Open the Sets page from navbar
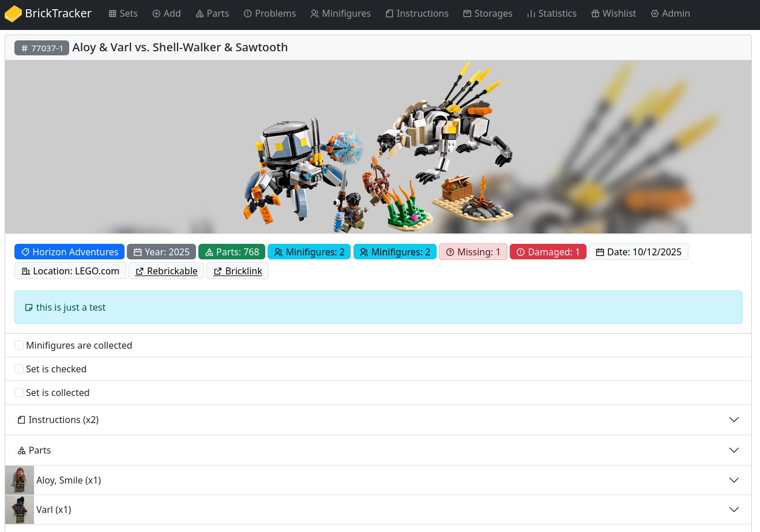This screenshot has width=760, height=532. coord(123,13)
